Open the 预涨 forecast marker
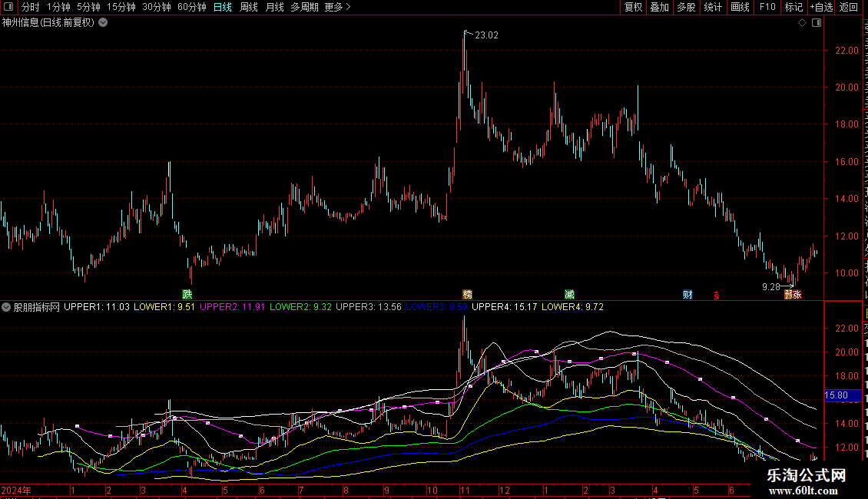 click(x=793, y=294)
